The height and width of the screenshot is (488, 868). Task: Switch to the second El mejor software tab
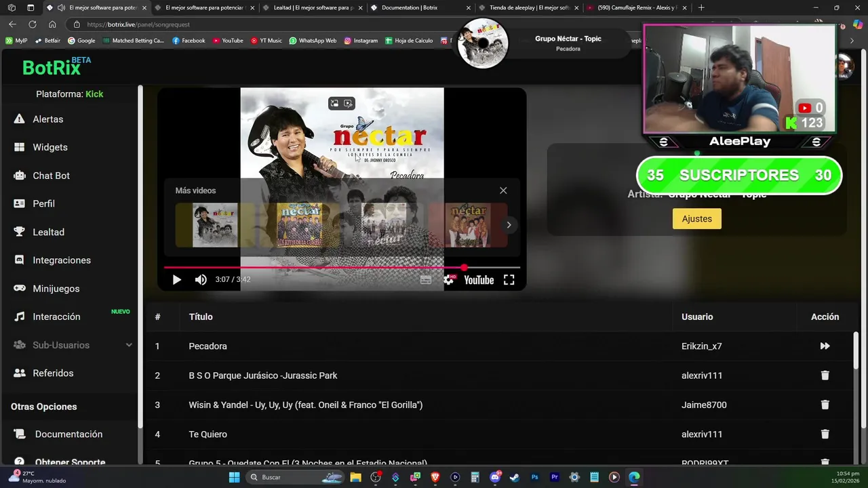[x=203, y=7]
